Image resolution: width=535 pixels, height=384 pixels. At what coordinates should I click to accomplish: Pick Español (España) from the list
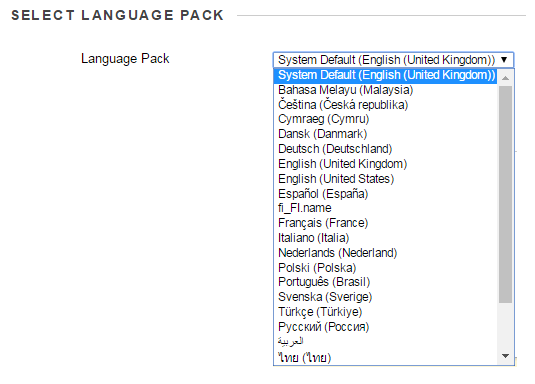[385, 194]
